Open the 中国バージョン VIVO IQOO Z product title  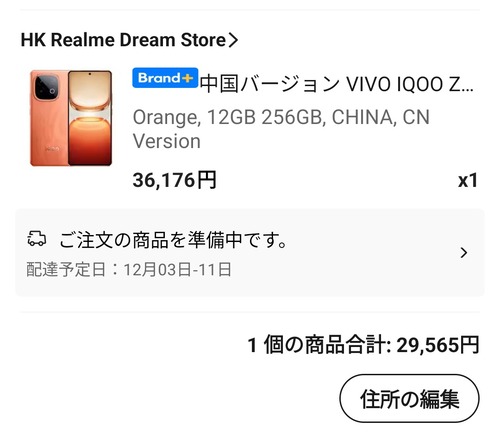click(x=337, y=84)
